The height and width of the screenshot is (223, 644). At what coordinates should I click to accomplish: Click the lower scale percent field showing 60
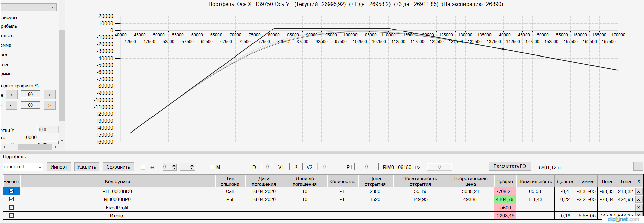click(x=30, y=105)
